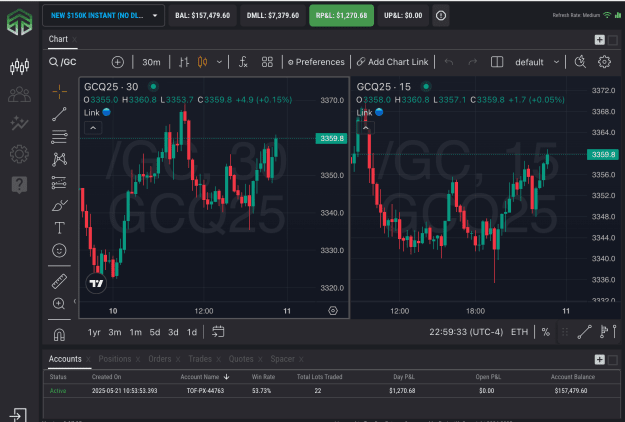
Task: Switch to the Spacer tab
Action: tap(282, 359)
